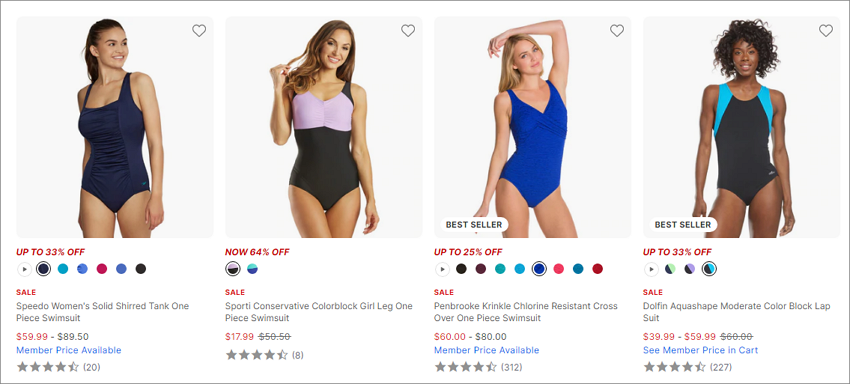
Task: Click the heart icon on Sporti Colorblock swimsuit
Action: (408, 31)
